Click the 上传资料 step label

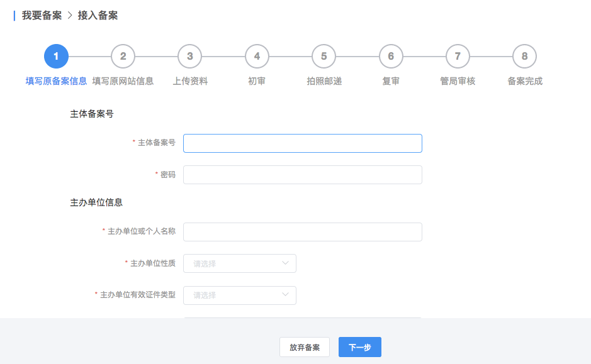point(190,81)
